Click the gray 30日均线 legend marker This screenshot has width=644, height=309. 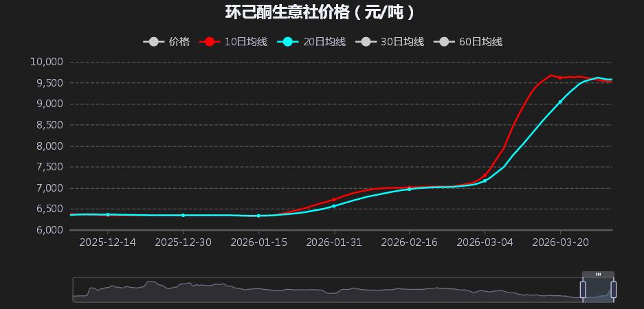pyautogui.click(x=366, y=42)
